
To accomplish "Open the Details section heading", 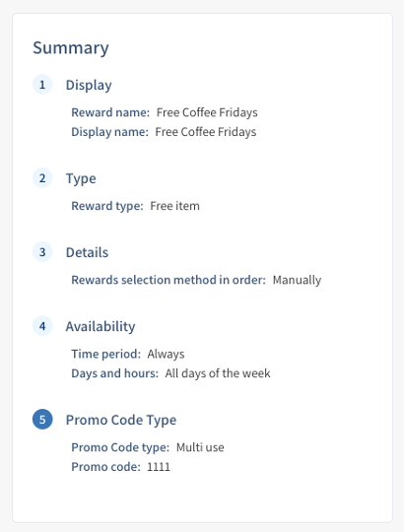I will pos(87,252).
